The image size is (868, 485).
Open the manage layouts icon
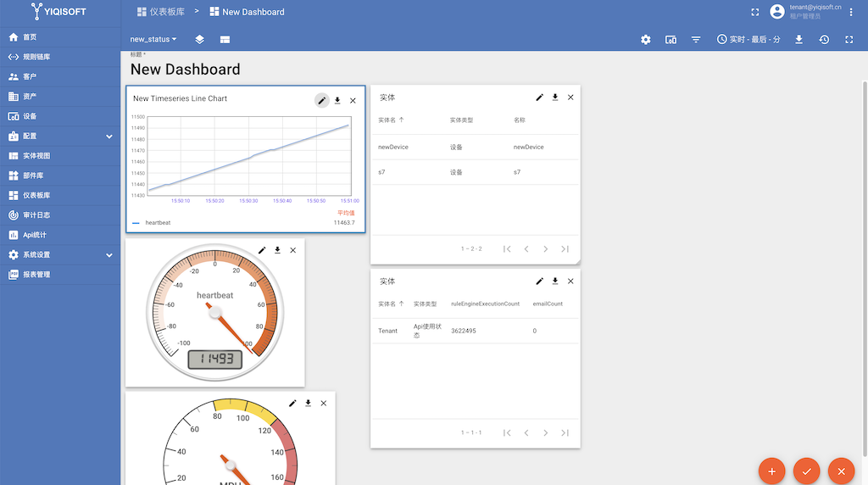(225, 40)
